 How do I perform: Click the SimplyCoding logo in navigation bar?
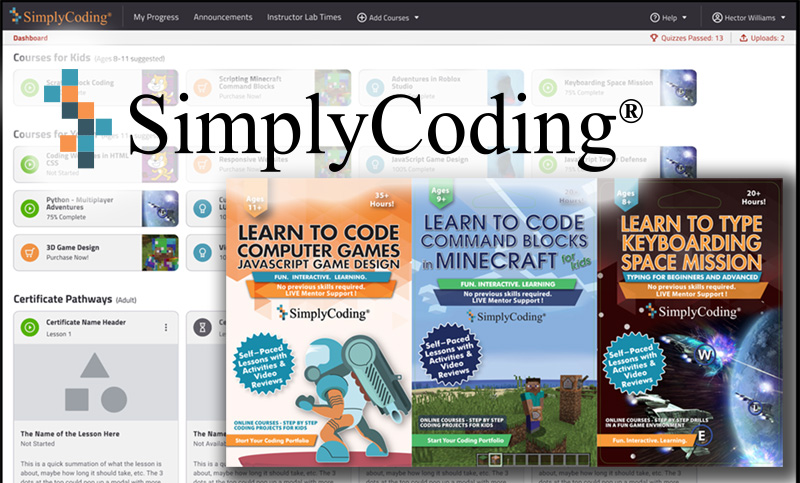click(60, 16)
